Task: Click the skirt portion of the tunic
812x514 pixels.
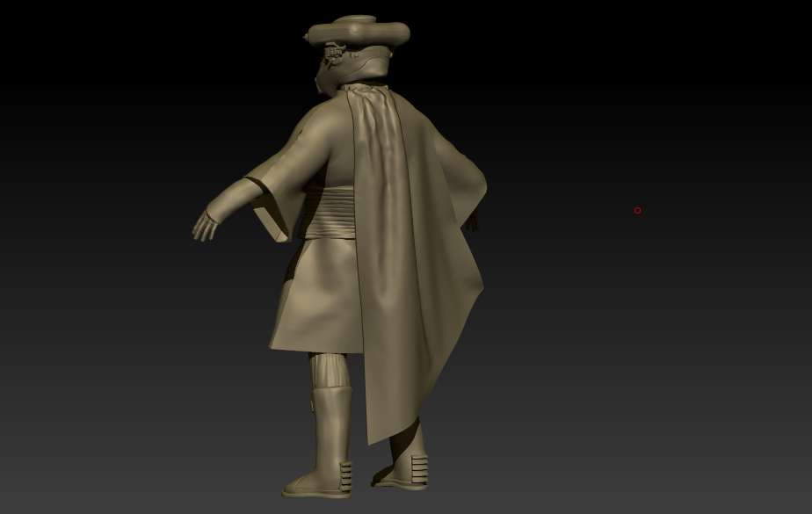Action: [317, 296]
